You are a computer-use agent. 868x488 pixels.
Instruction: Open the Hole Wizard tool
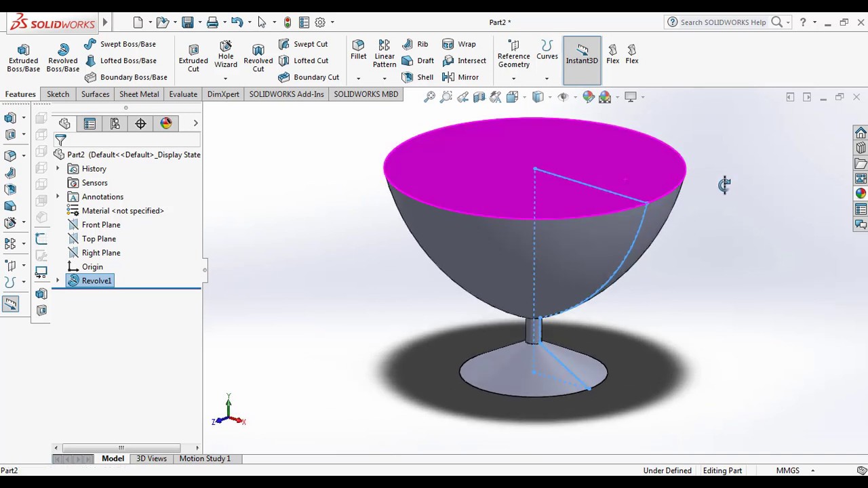(226, 54)
